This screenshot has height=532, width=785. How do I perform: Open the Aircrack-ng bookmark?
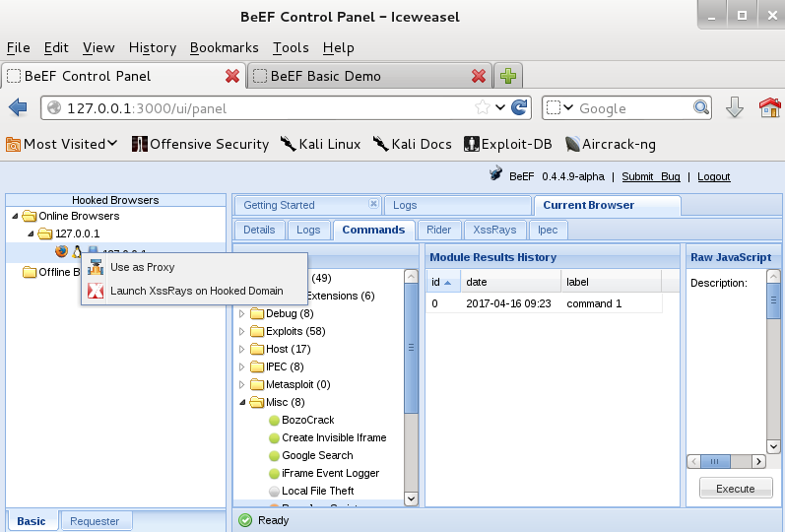coord(611,144)
